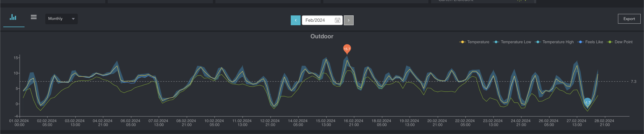
Task: Open the Monthly period dropdown
Action: click(61, 19)
